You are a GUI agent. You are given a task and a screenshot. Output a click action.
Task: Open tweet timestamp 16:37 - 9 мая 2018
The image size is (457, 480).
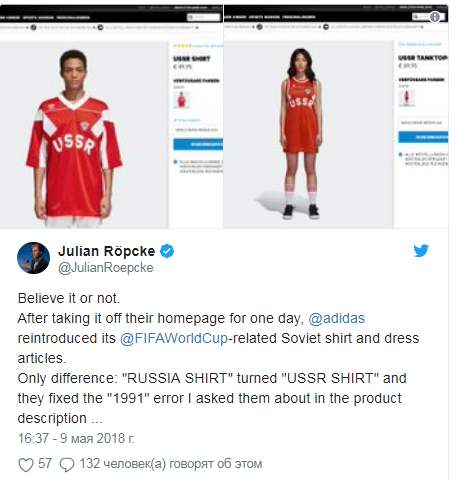point(76,438)
